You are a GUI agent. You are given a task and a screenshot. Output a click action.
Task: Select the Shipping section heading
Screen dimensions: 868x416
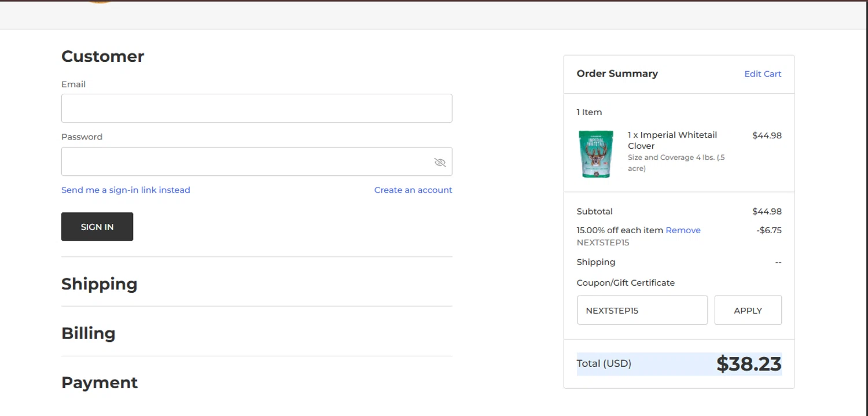point(100,284)
